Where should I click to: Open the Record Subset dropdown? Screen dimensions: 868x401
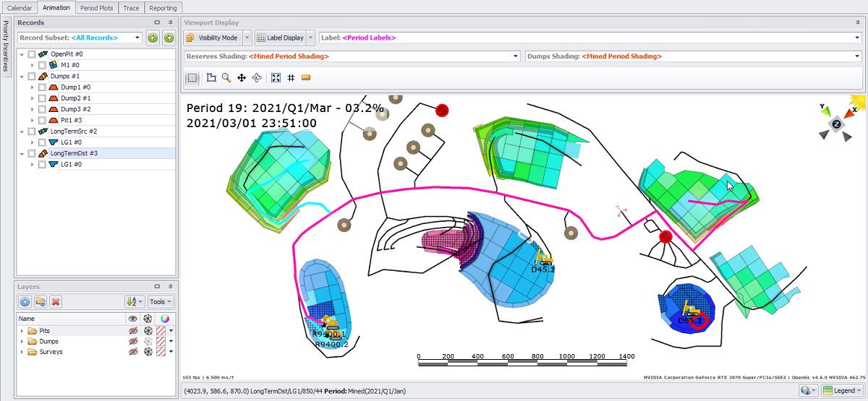[137, 38]
